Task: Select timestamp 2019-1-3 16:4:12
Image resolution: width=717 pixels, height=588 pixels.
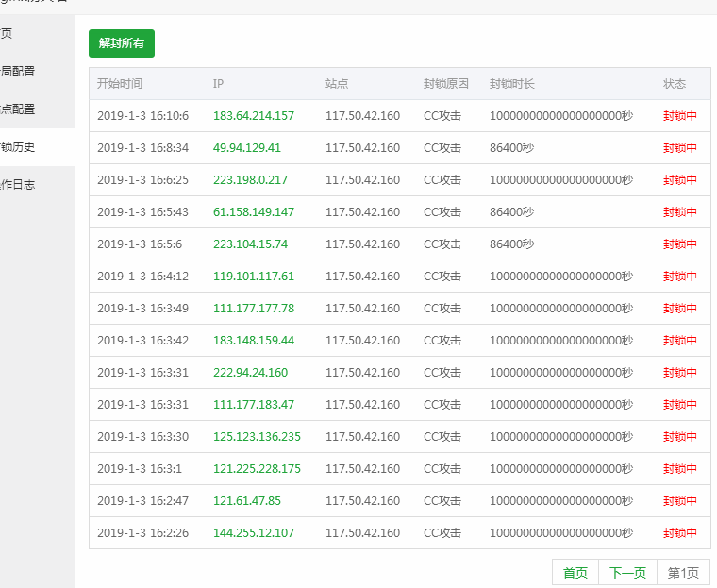Action: pos(142,276)
